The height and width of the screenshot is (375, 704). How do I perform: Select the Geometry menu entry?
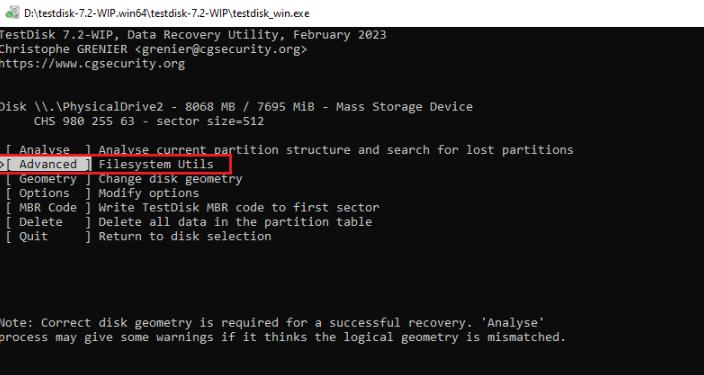[x=48, y=179]
